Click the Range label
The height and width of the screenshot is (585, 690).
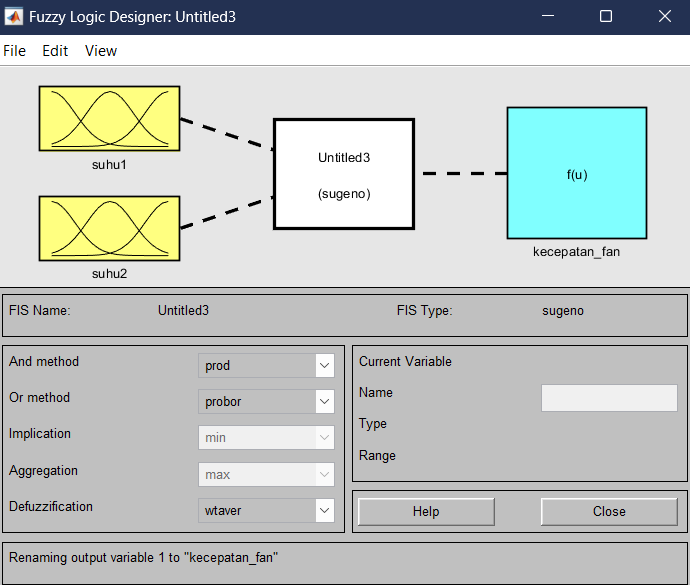[377, 456]
